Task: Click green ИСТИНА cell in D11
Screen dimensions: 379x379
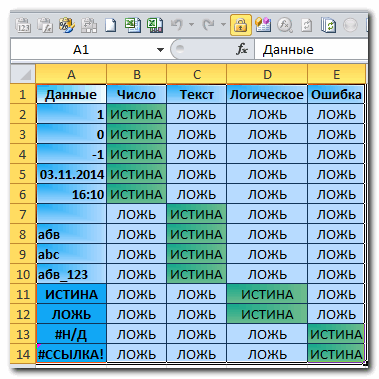Action: click(267, 294)
